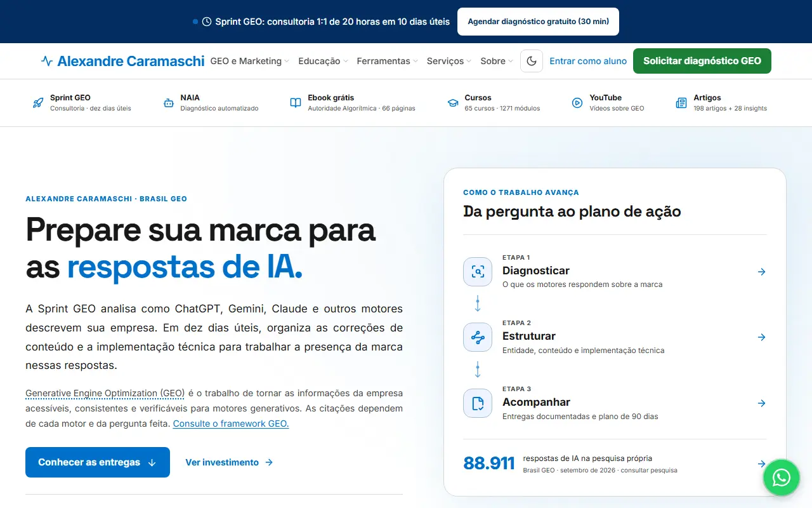
Task: Click the Conhecer as entregas button
Action: click(98, 462)
